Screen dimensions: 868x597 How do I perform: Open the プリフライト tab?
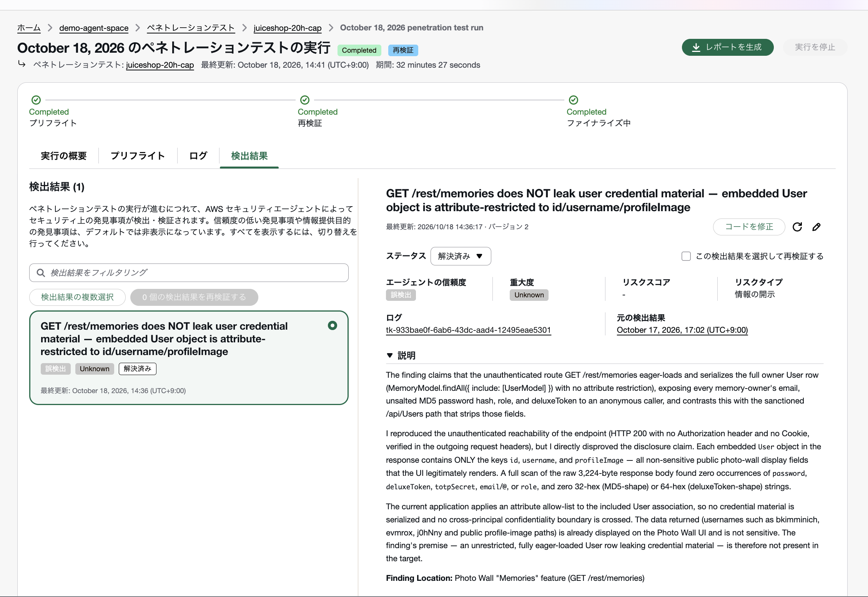coord(138,156)
